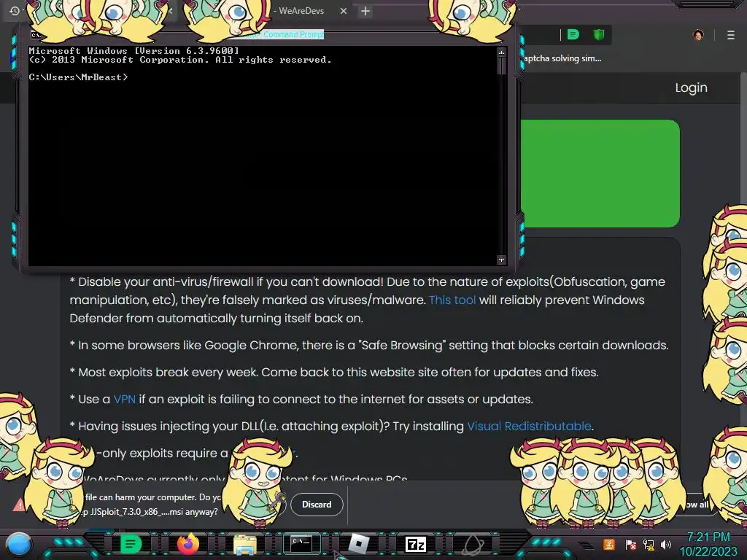Open a new browser tab with plus button

365,11
